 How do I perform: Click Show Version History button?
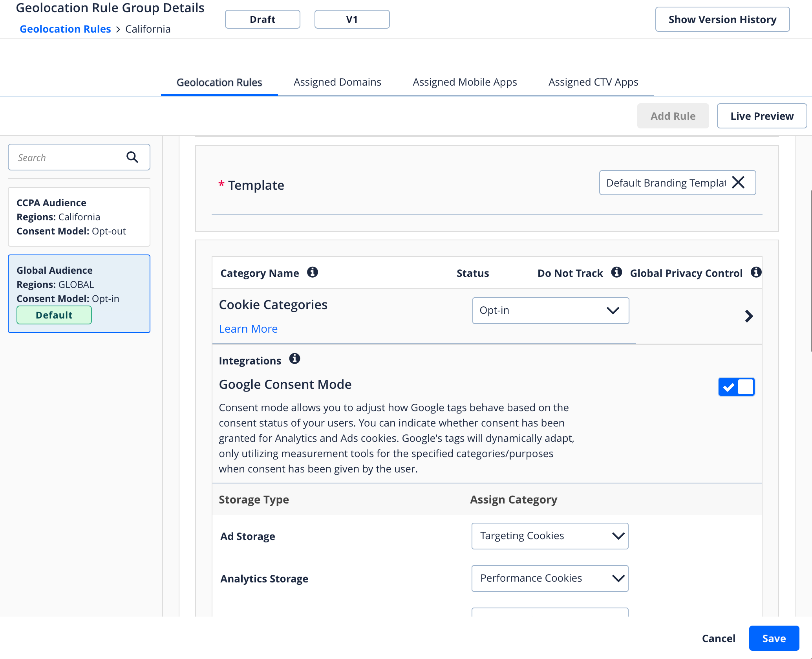pos(722,19)
